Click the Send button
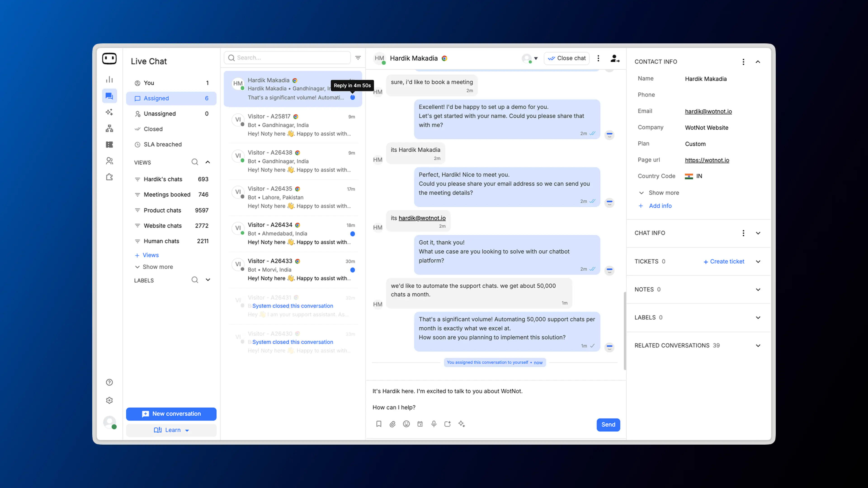 [x=608, y=425]
